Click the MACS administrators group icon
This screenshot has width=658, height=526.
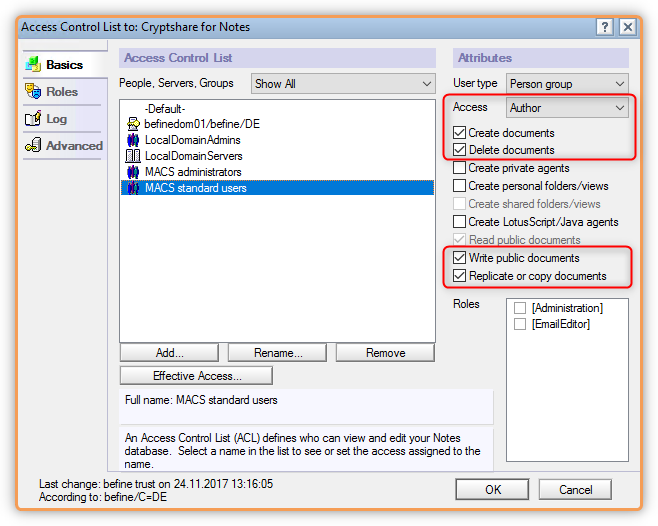point(133,172)
